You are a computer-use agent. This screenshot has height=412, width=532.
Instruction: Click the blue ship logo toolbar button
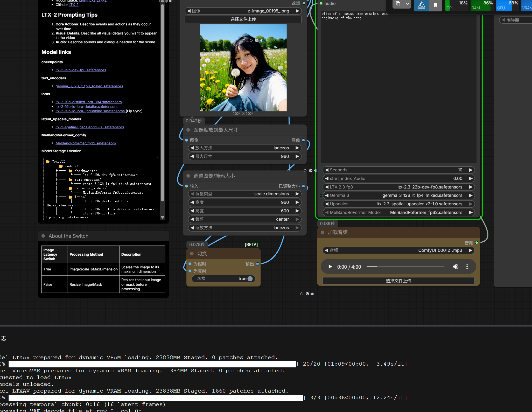pos(422,5)
